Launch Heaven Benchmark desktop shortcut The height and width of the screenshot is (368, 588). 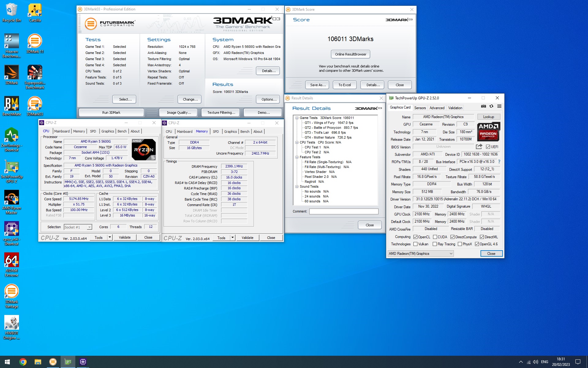[12, 45]
